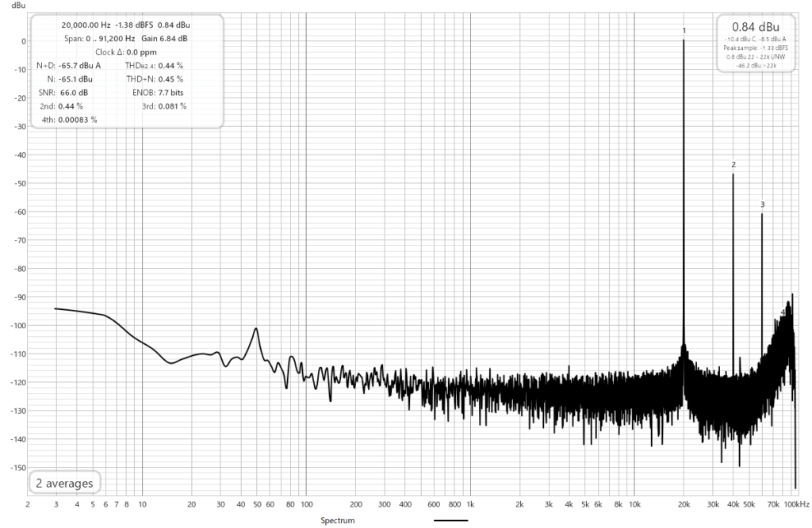Click harmonic marker 4 near 80 kHz
Screen dimensions: 812x528
(783, 312)
